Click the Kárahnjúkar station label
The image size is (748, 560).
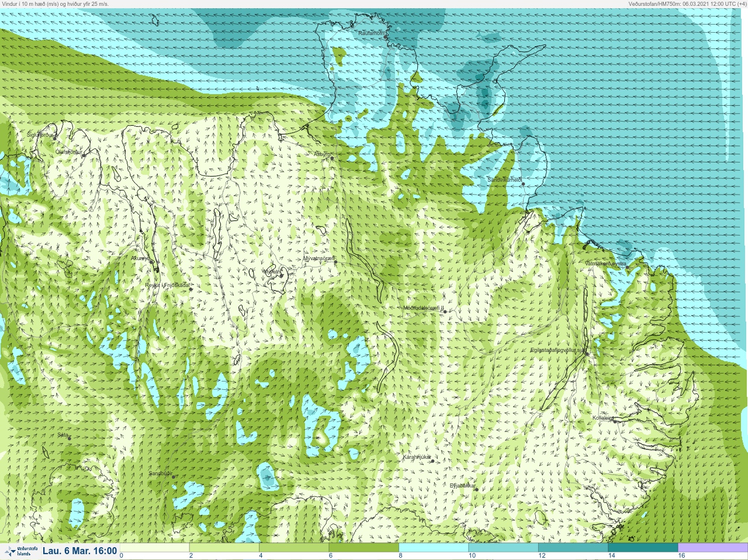pos(417,457)
